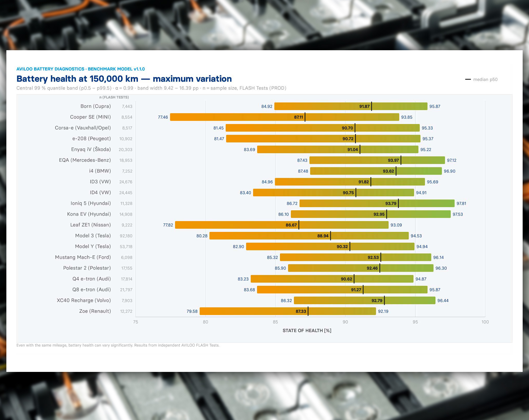Screen dimensions: 529x420
Task: Click the "Born (Cupra)" row label
Action: click(x=95, y=106)
